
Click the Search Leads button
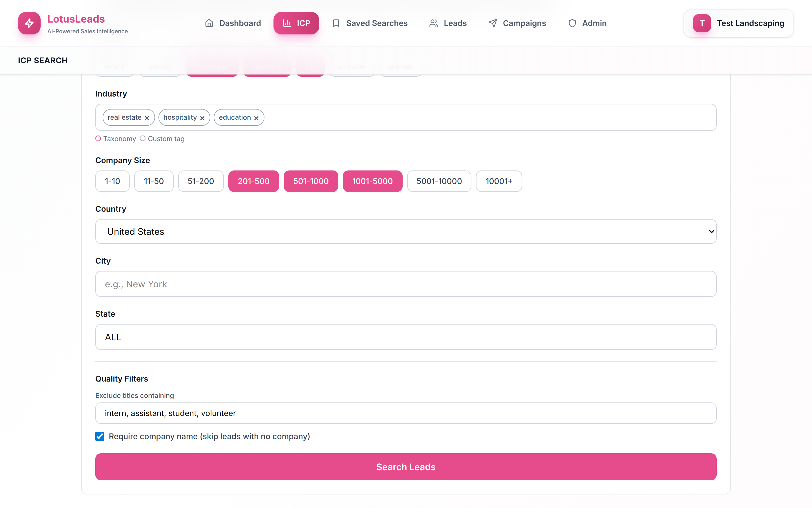click(x=406, y=467)
